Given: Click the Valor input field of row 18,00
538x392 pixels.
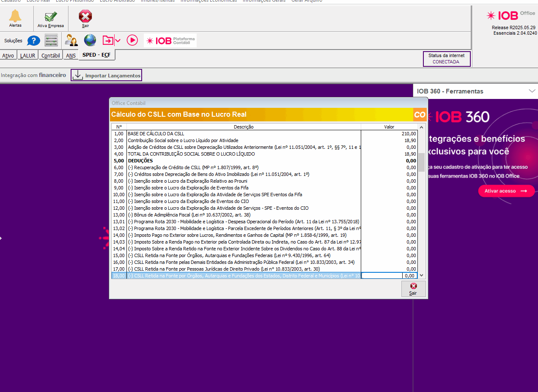Looking at the screenshot, I should tap(389, 276).
